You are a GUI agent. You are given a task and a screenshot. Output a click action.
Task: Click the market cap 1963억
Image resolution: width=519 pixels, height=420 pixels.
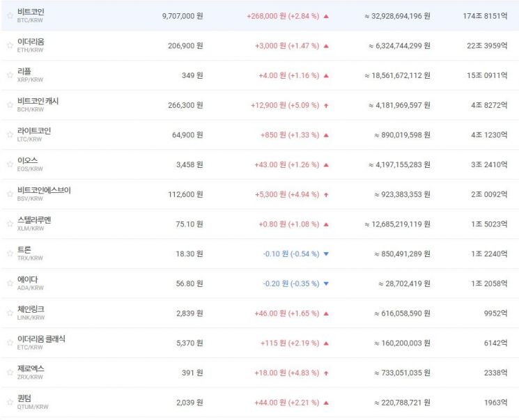(x=495, y=403)
